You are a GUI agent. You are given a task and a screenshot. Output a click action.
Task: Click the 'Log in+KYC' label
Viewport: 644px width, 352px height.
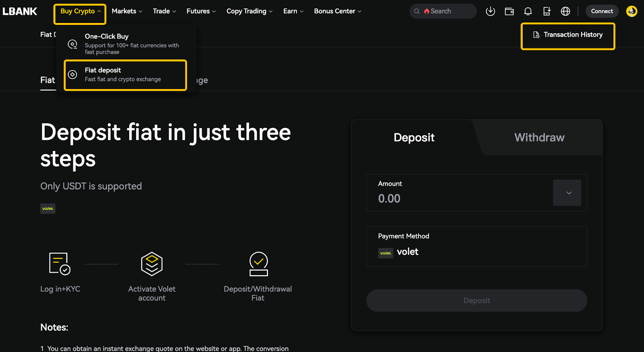tap(60, 289)
